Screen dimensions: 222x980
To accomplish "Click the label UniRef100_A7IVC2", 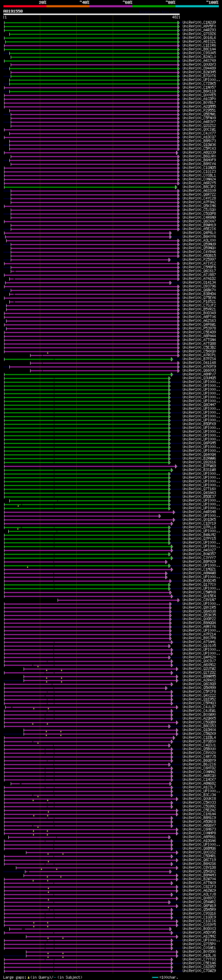I will coord(199,263).
